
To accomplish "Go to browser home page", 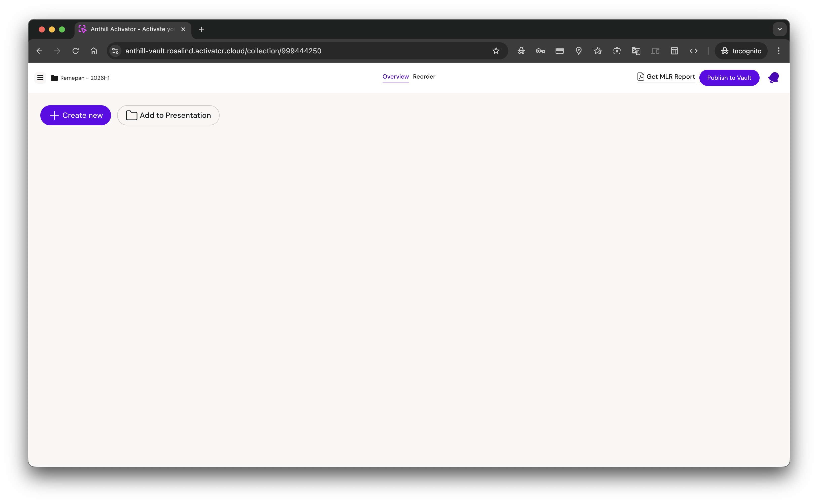I will (94, 51).
